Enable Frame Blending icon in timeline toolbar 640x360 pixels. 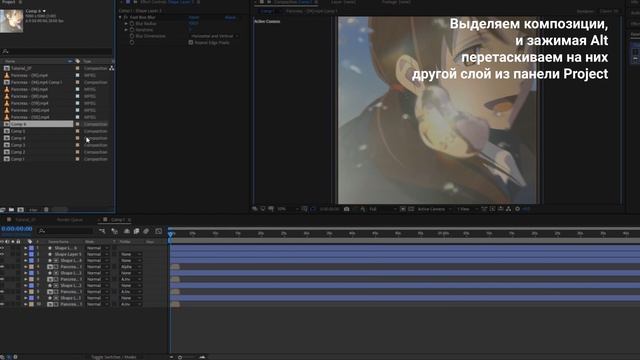(136, 231)
